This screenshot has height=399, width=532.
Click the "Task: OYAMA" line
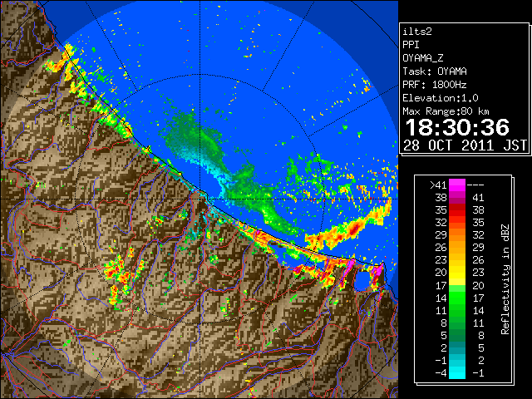435,71
